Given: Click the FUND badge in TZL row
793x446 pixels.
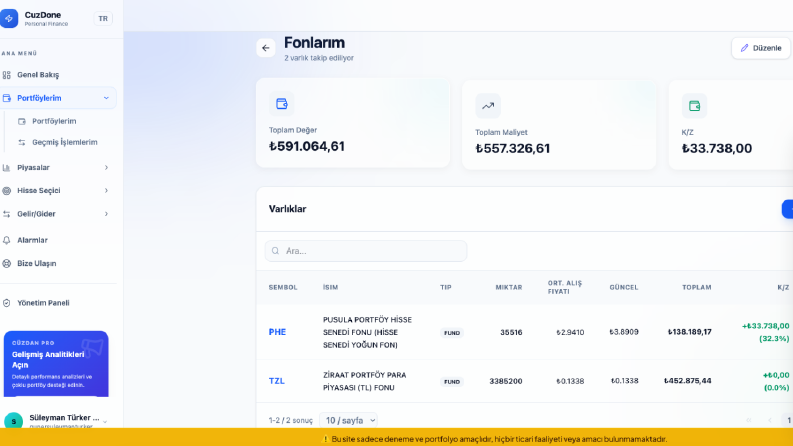Looking at the screenshot, I should tap(452, 382).
